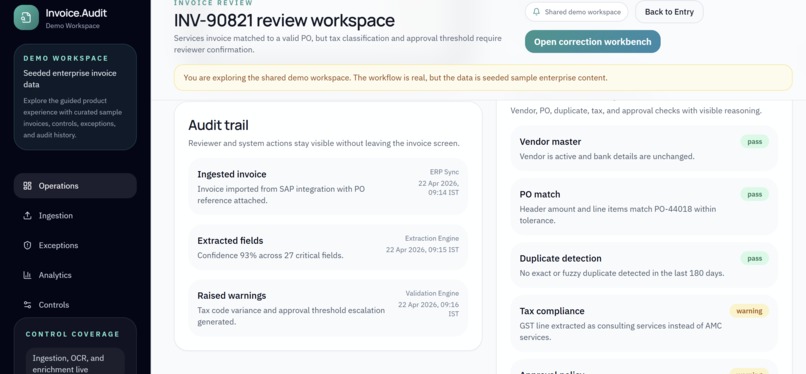Select the Extracted fields audit entry

point(328,247)
